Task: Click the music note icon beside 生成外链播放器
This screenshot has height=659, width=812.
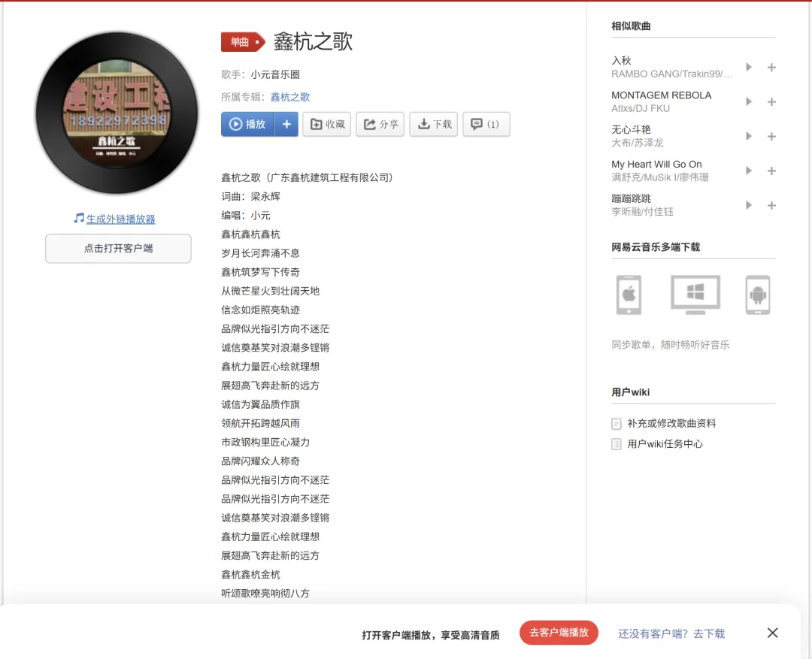Action: tap(79, 219)
